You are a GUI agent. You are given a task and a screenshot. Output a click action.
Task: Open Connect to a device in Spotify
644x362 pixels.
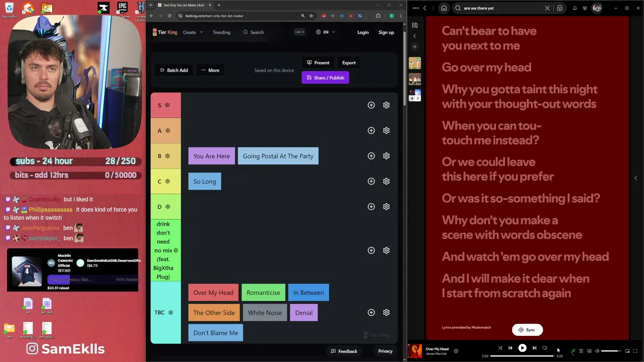589,351
